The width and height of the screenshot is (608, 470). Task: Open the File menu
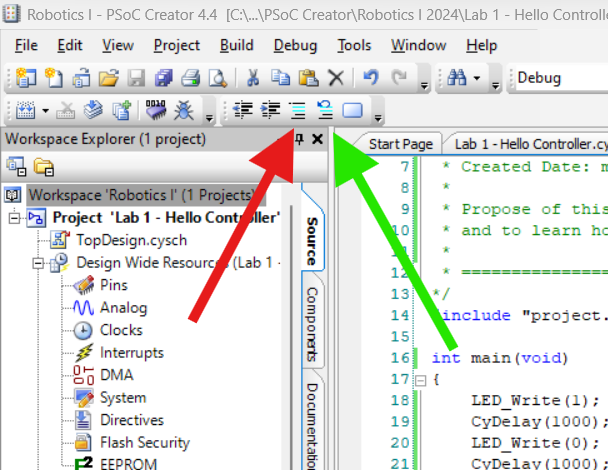[26, 45]
